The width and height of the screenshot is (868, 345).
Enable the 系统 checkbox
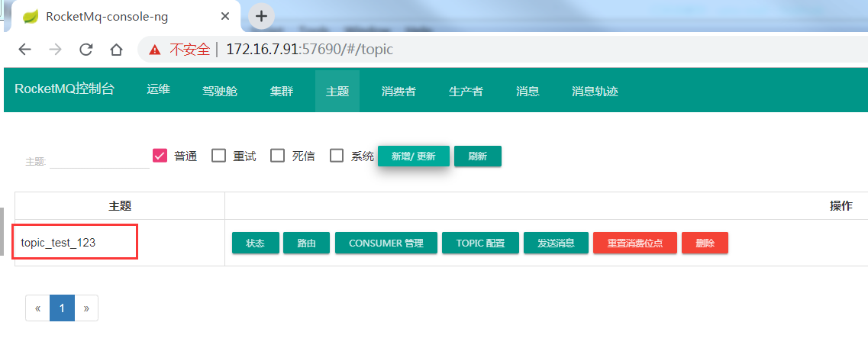tap(337, 156)
